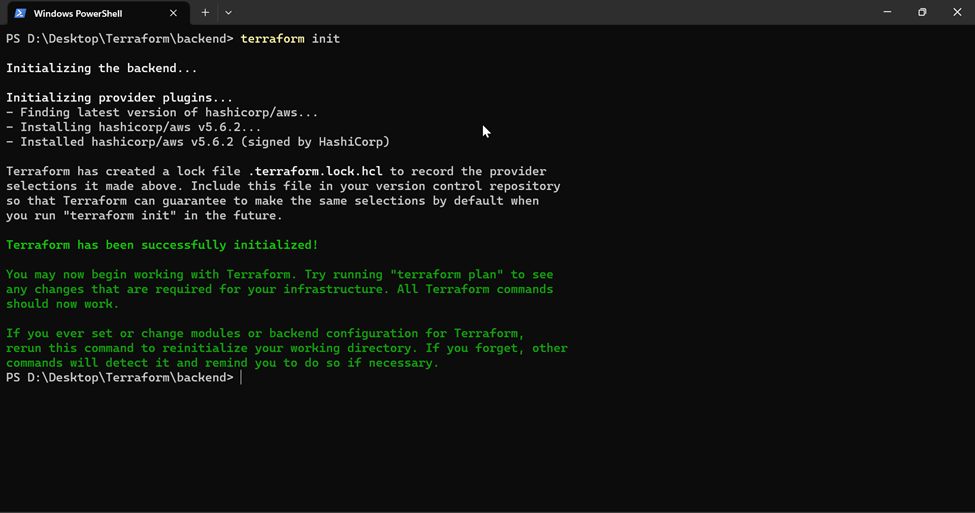Click the bold .terraform.lock.hcl filename
The image size is (975, 513).
point(315,171)
